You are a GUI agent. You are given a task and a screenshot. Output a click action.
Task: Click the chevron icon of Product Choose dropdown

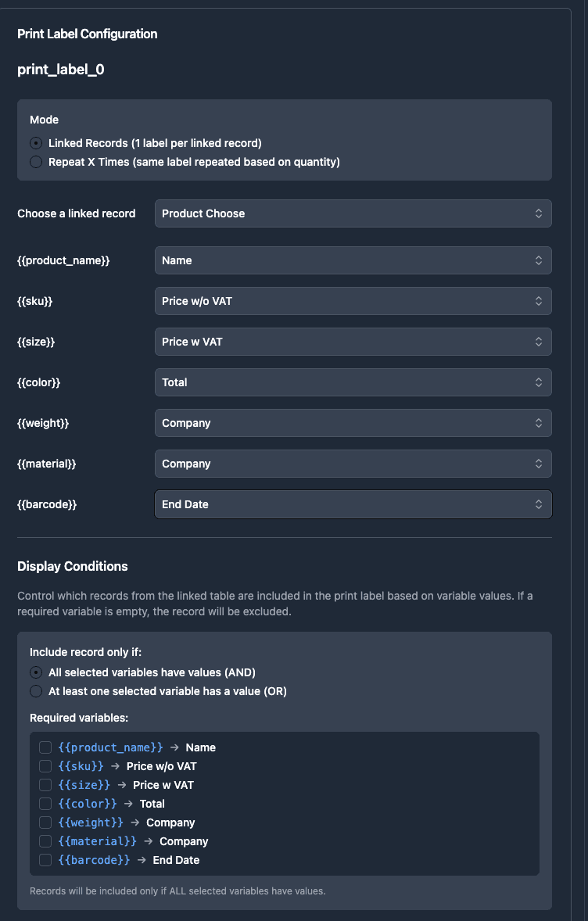click(x=539, y=213)
